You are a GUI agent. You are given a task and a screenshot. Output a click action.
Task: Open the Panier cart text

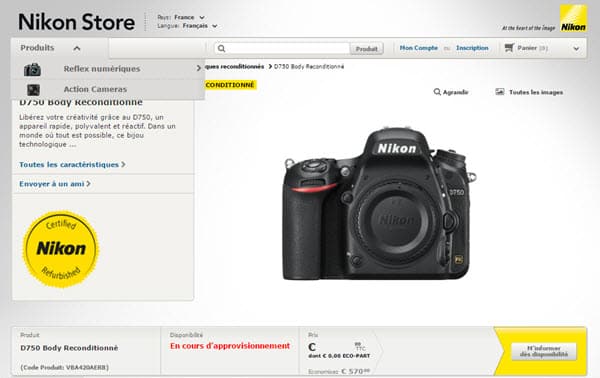532,48
